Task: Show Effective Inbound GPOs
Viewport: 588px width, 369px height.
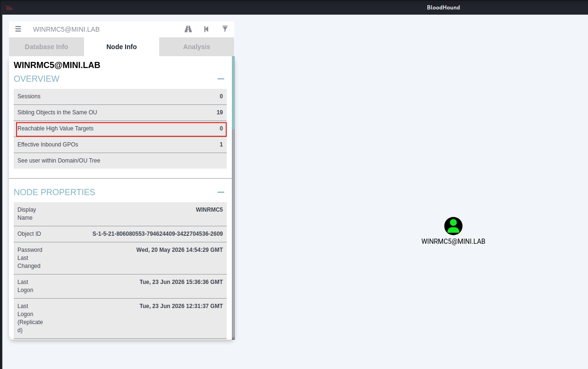Action: click(120, 145)
